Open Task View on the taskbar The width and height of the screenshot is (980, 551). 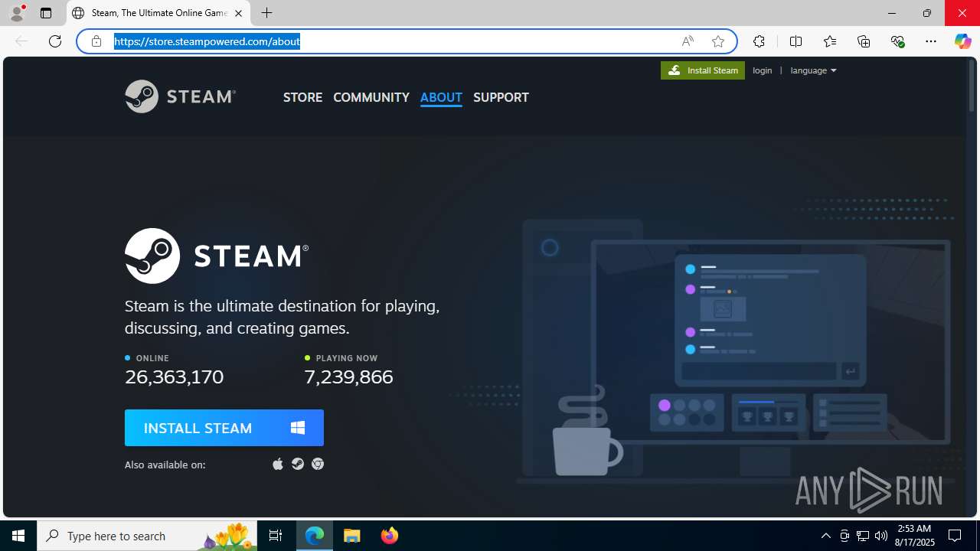[x=276, y=536]
